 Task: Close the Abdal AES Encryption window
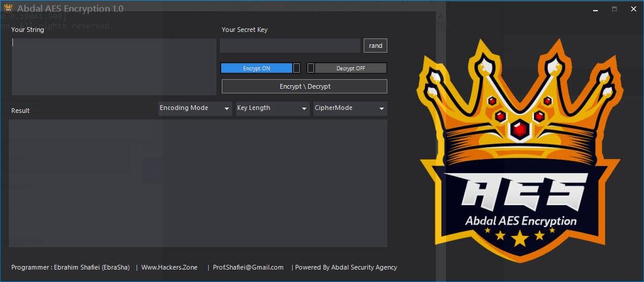point(633,9)
